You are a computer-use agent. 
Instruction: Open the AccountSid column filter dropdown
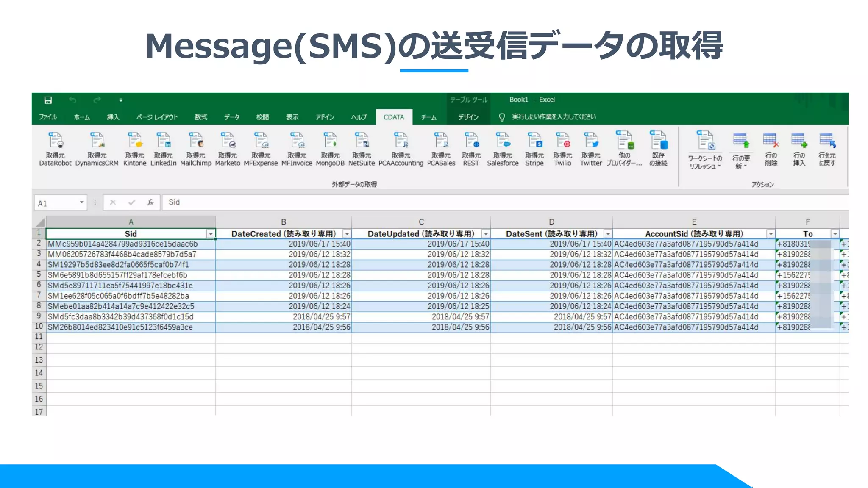pos(771,234)
